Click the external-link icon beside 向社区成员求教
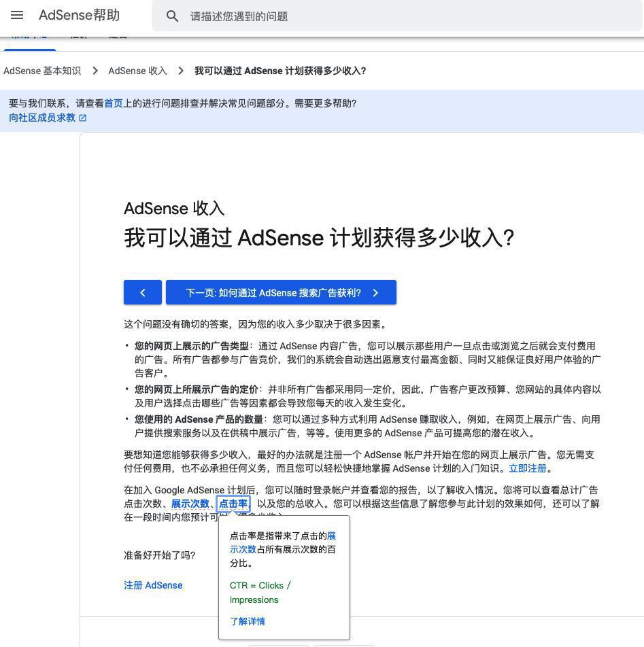The width and height of the screenshot is (644, 647). (x=82, y=118)
